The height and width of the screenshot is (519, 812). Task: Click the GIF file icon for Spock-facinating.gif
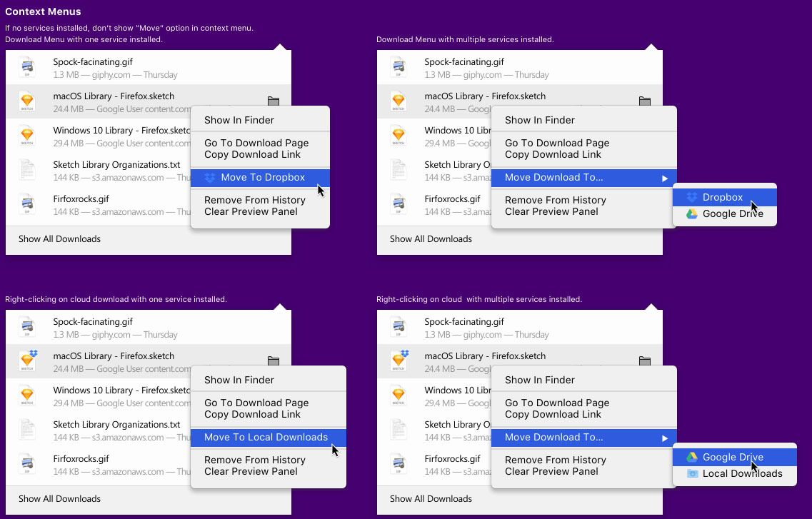27,67
